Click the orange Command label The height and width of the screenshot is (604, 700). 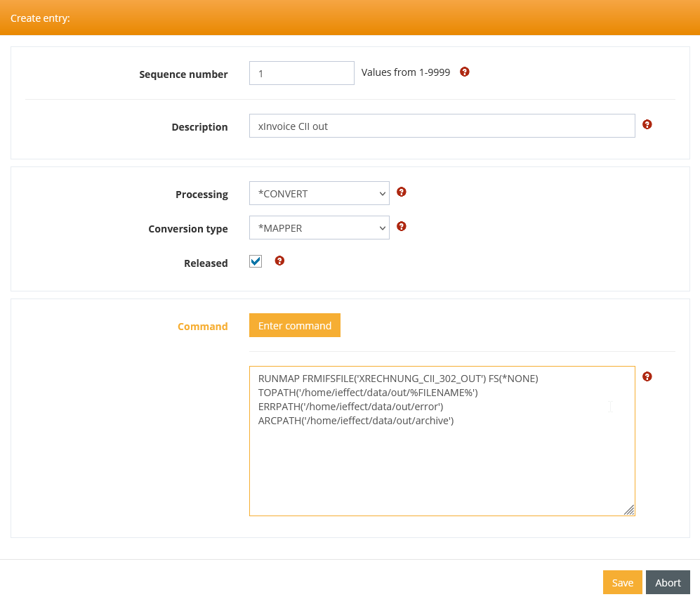[x=202, y=327]
